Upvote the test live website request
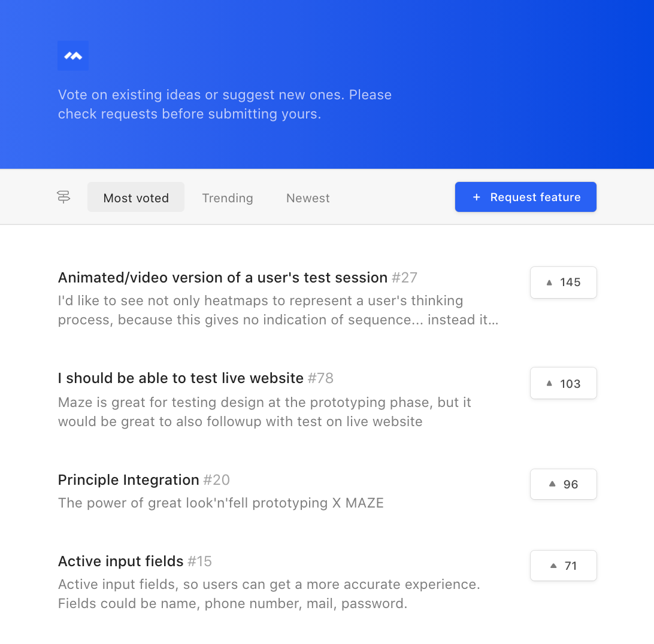The height and width of the screenshot is (644, 654). pyautogui.click(x=564, y=384)
